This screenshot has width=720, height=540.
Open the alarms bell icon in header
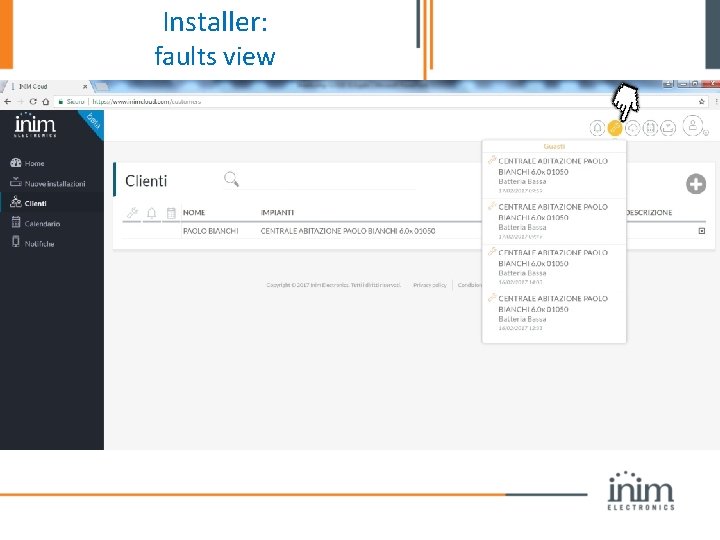click(597, 128)
